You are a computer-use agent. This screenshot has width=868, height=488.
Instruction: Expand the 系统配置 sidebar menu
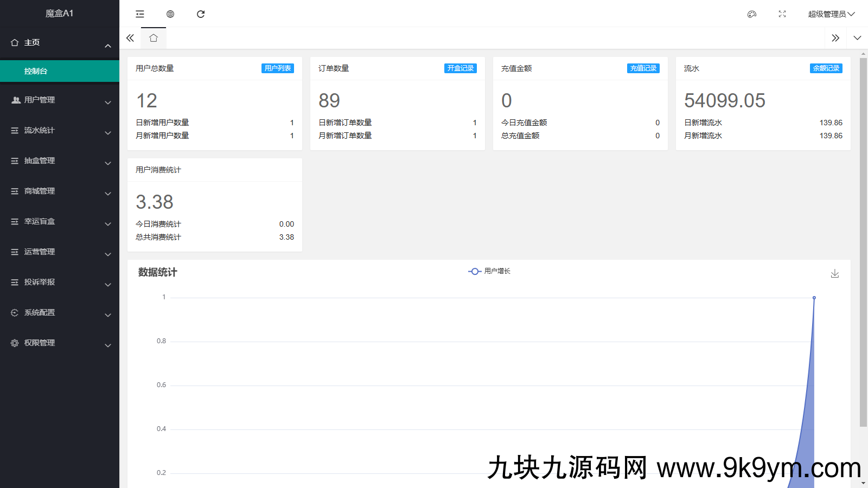click(x=60, y=313)
